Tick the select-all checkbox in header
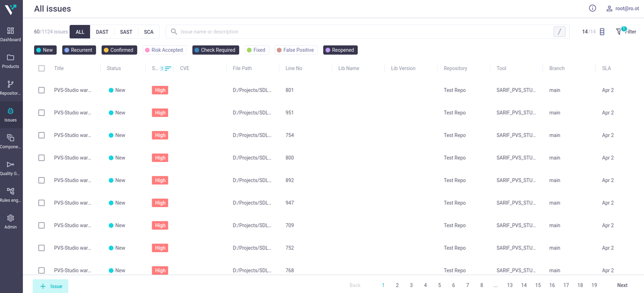Viewport: 644px width, 293px height. tap(41, 69)
